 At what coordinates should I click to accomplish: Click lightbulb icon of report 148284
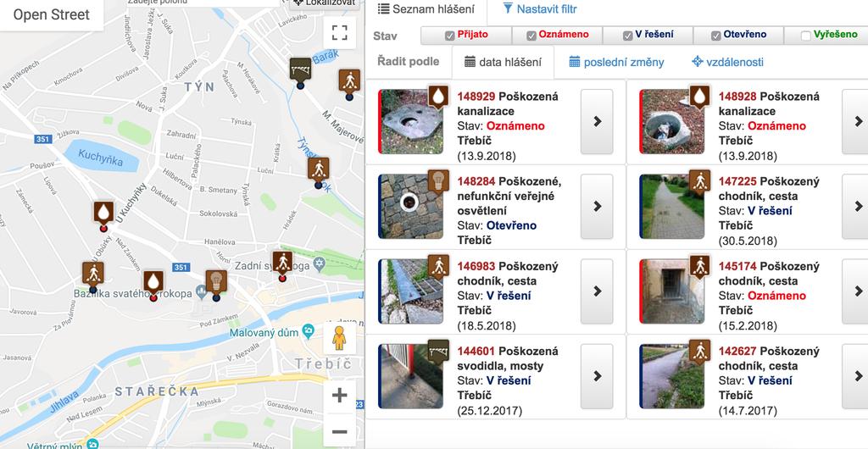click(438, 182)
